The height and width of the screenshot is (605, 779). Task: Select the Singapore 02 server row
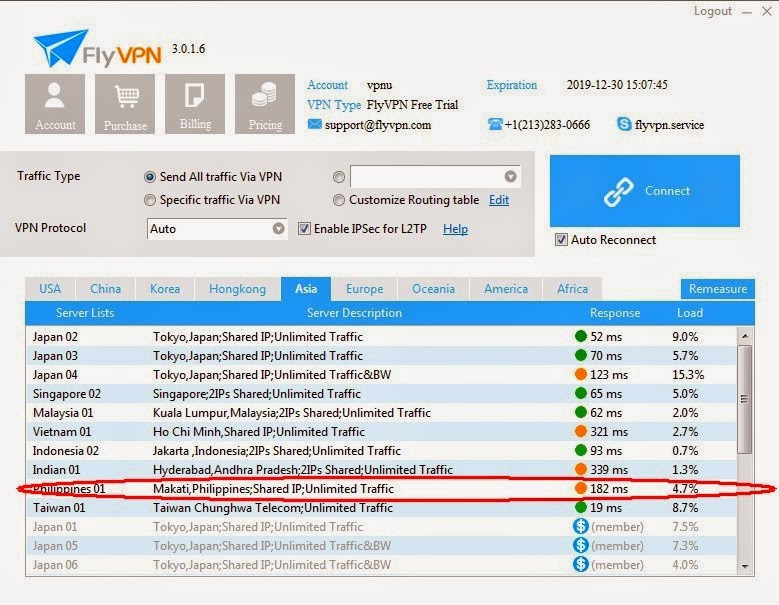coord(381,393)
